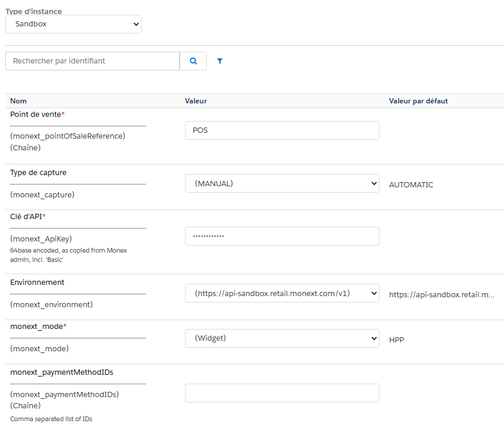The height and width of the screenshot is (430, 504).
Task: Click the magnifier search icon
Action: point(193,61)
